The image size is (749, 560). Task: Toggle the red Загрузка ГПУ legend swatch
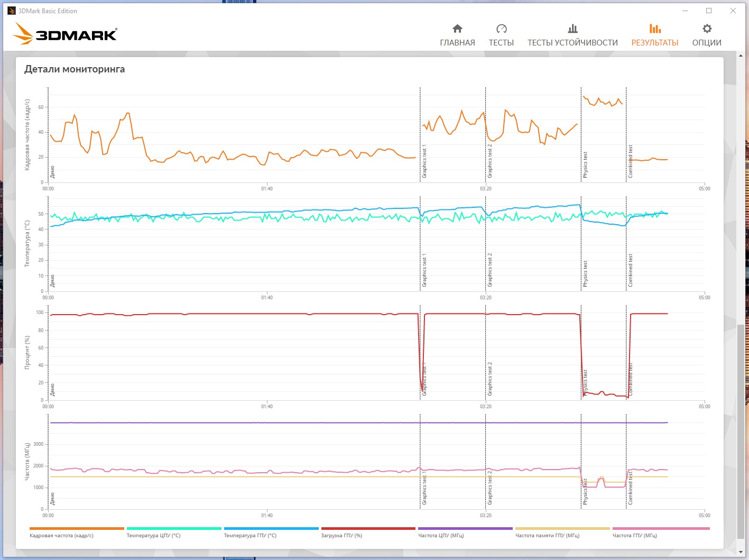(x=368, y=528)
